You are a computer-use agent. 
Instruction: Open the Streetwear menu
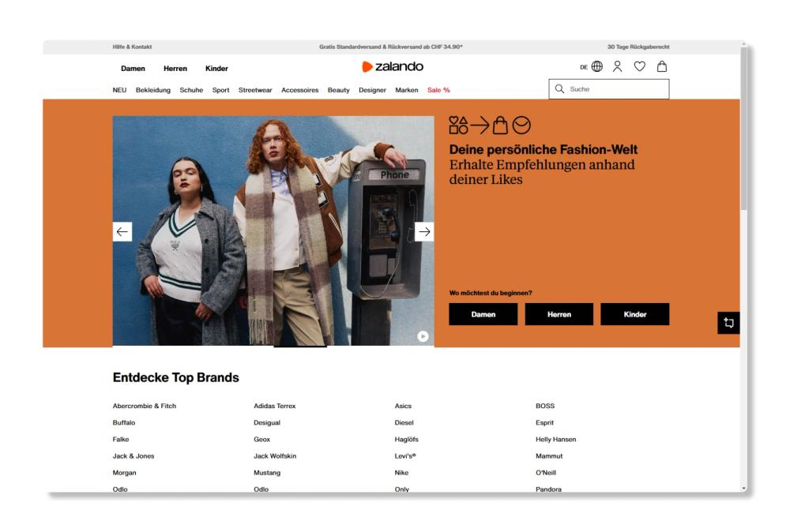click(255, 90)
